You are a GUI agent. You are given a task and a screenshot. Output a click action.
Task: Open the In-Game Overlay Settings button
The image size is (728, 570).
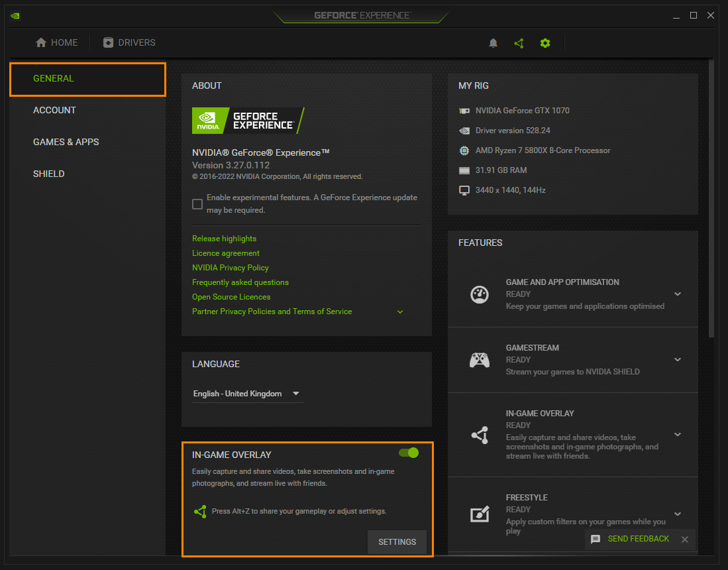tap(397, 542)
